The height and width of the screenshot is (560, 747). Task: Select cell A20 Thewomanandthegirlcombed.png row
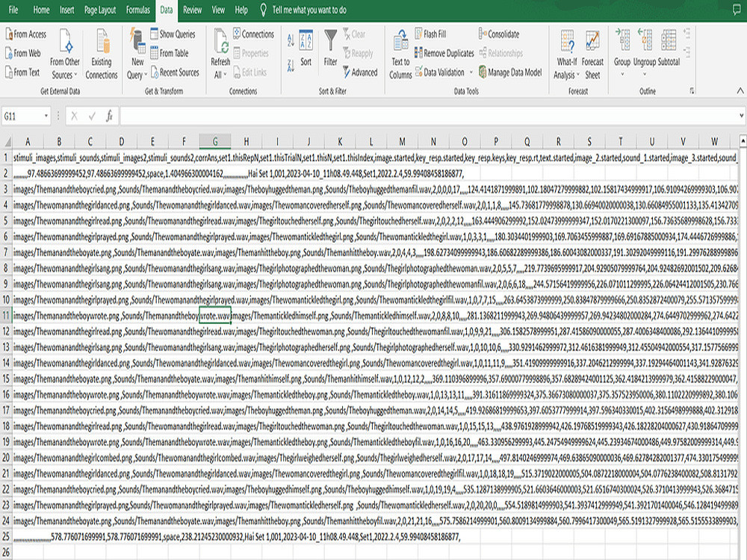point(28,458)
